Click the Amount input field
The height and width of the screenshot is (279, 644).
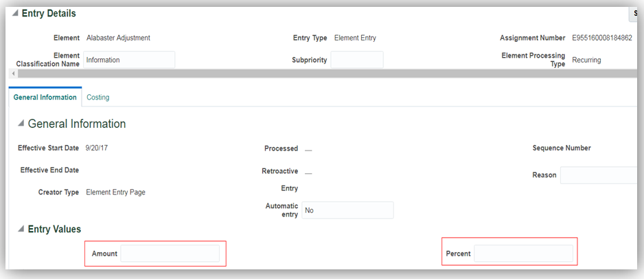tap(170, 254)
